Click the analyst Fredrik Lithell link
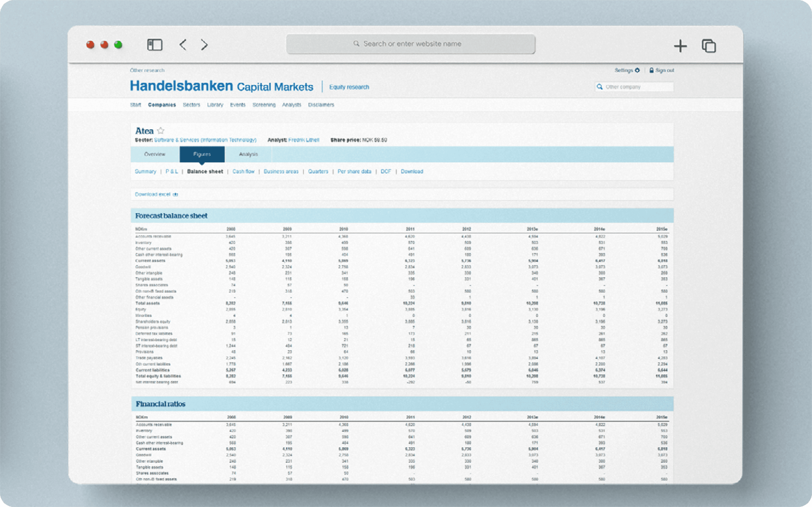The height and width of the screenshot is (507, 812). (x=303, y=140)
